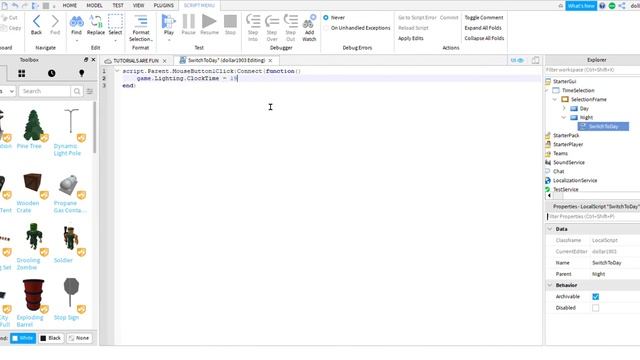Click Step Into debugger icon
This screenshot has width=640, height=360.
[253, 21]
